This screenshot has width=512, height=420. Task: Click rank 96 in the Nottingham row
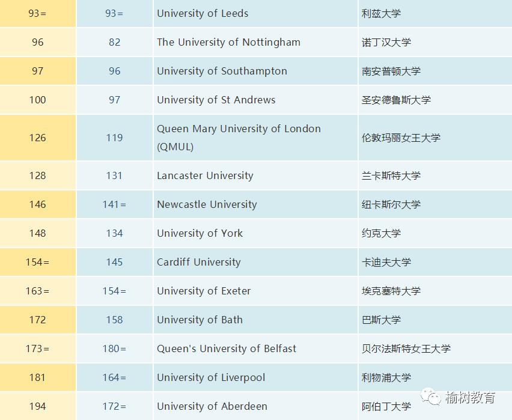[x=37, y=42]
